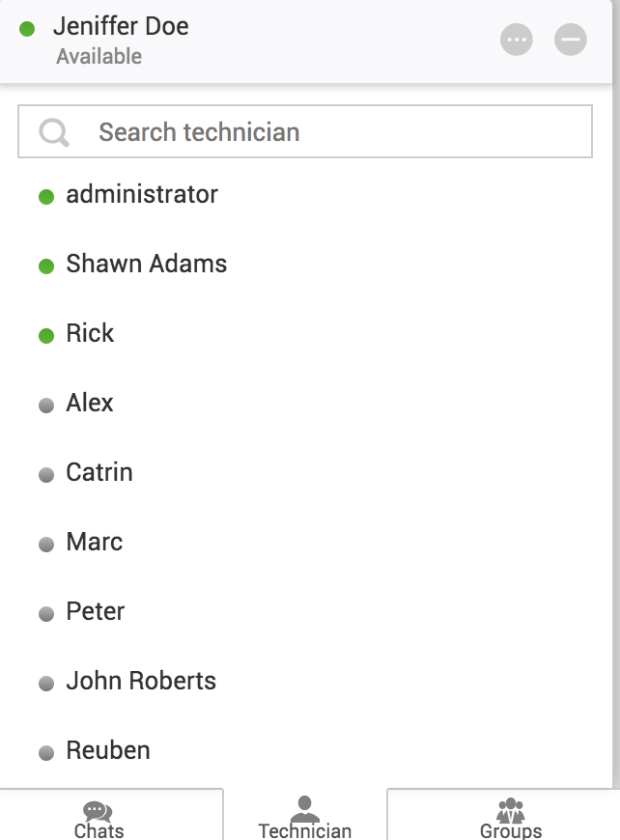The height and width of the screenshot is (840, 620).
Task: Click Jeniffer Doe's green availability dot
Action: point(27,30)
